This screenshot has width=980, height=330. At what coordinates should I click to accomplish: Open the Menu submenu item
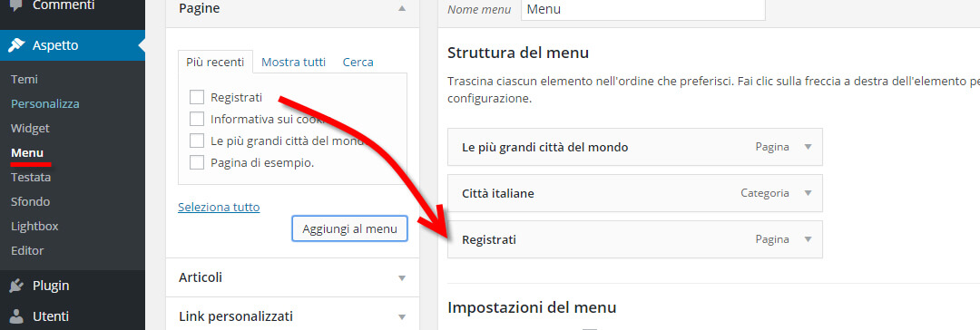click(27, 152)
